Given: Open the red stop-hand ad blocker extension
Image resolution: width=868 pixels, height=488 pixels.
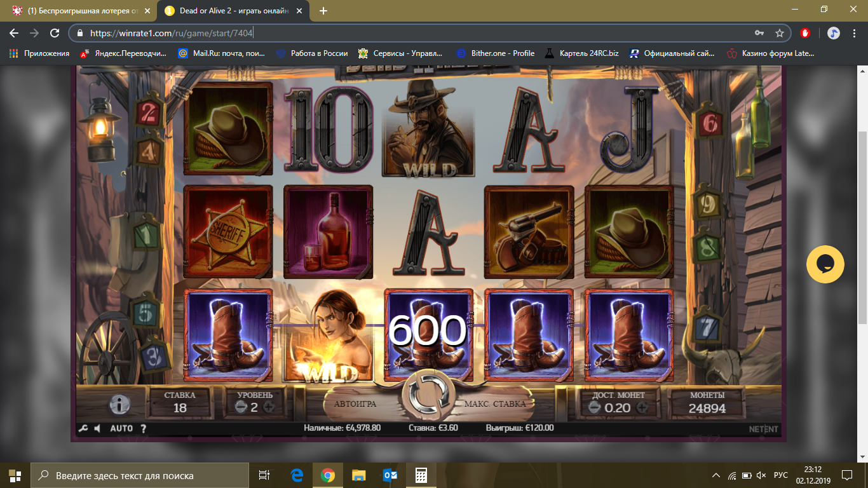Looking at the screenshot, I should (806, 33).
